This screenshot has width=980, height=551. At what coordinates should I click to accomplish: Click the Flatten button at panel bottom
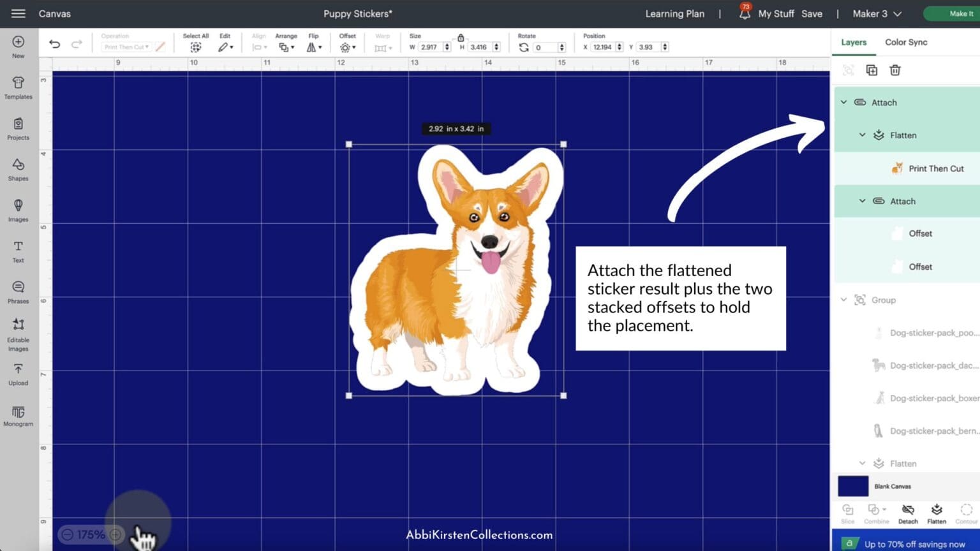tap(937, 513)
